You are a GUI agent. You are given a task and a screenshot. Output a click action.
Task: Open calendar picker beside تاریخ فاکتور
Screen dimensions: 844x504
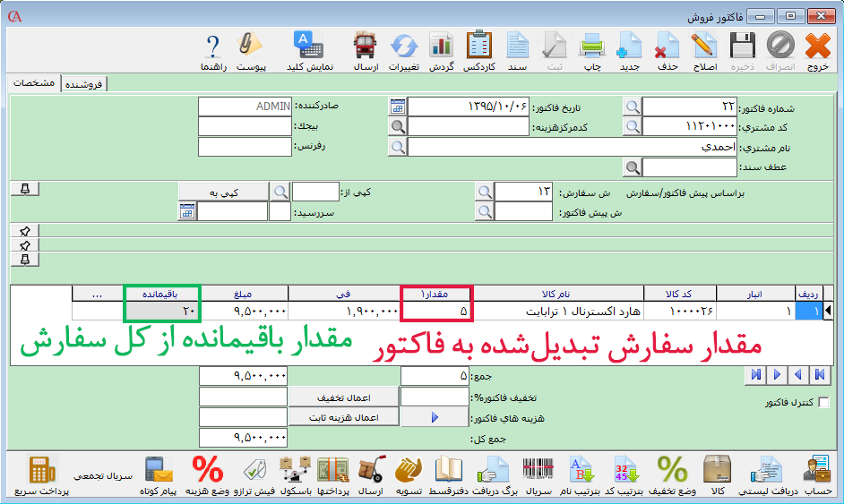click(397, 107)
